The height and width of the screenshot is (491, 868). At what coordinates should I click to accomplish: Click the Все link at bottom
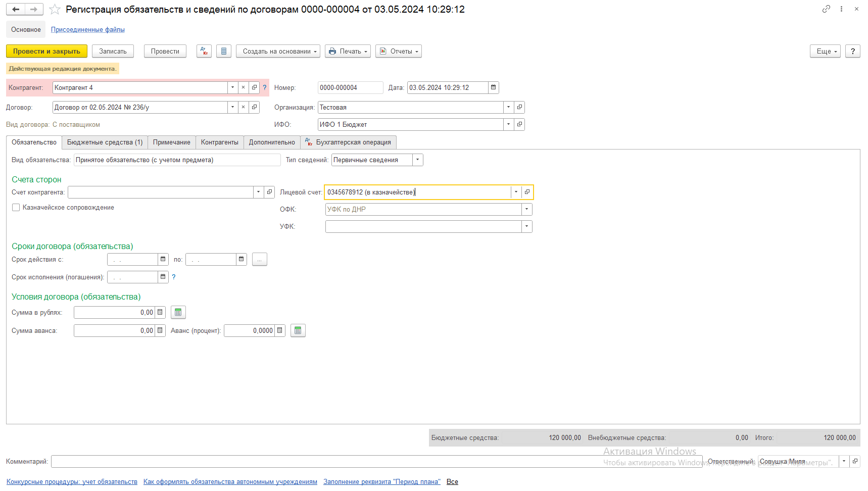tap(452, 482)
